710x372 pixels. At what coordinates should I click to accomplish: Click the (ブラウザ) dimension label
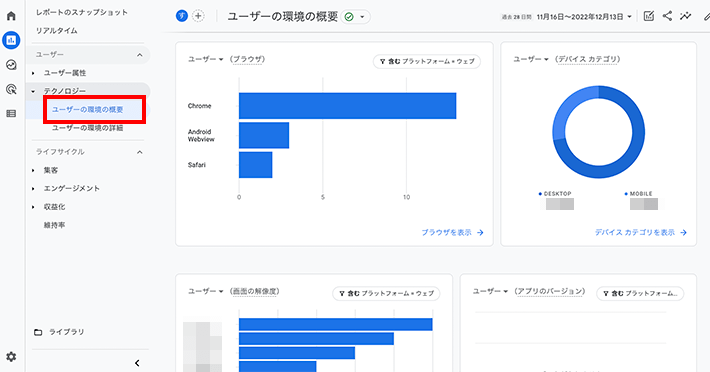[x=247, y=59]
